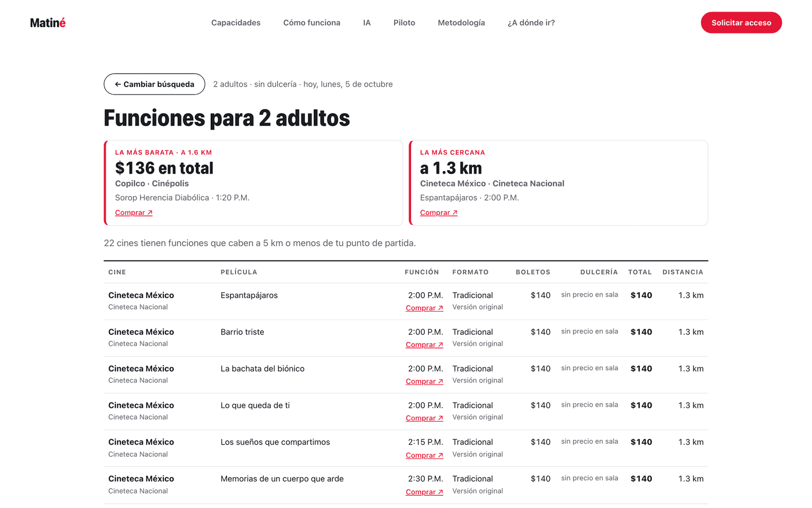Click Cambiar búsqueda back button
The image size is (812, 508).
154,84
